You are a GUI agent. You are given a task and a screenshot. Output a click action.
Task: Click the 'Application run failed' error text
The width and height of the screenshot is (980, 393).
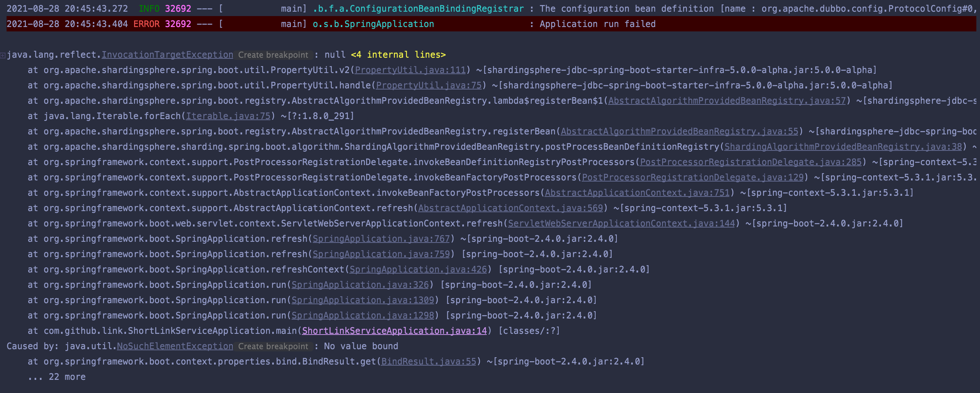[x=597, y=24]
